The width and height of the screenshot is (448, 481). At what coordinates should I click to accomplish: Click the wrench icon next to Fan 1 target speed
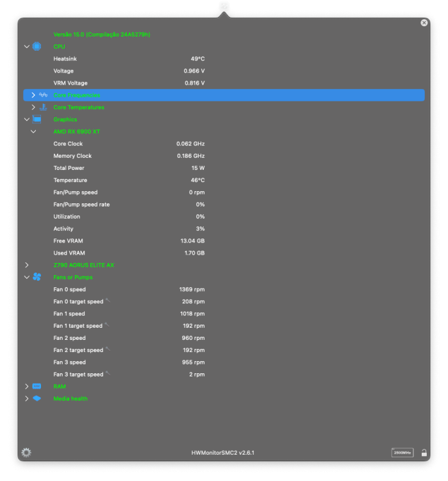pos(107,325)
